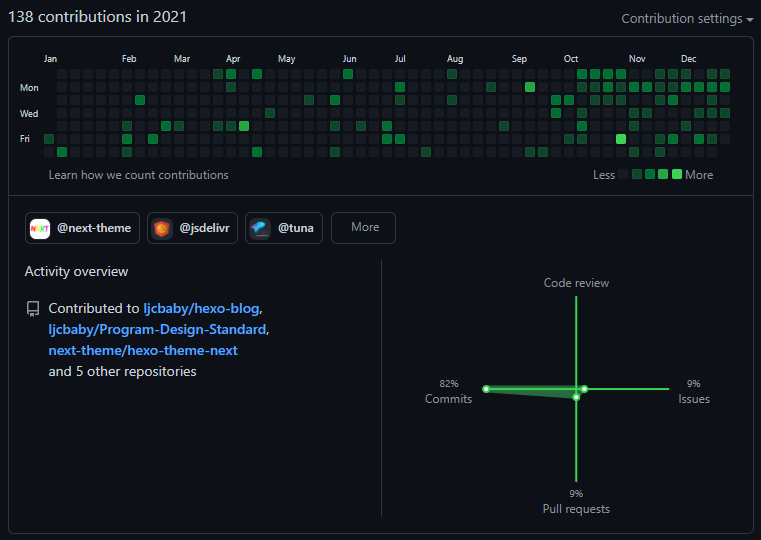Open the ljcbaby/hexo-blog repository link
Screen dimensions: 761x540
pos(202,309)
